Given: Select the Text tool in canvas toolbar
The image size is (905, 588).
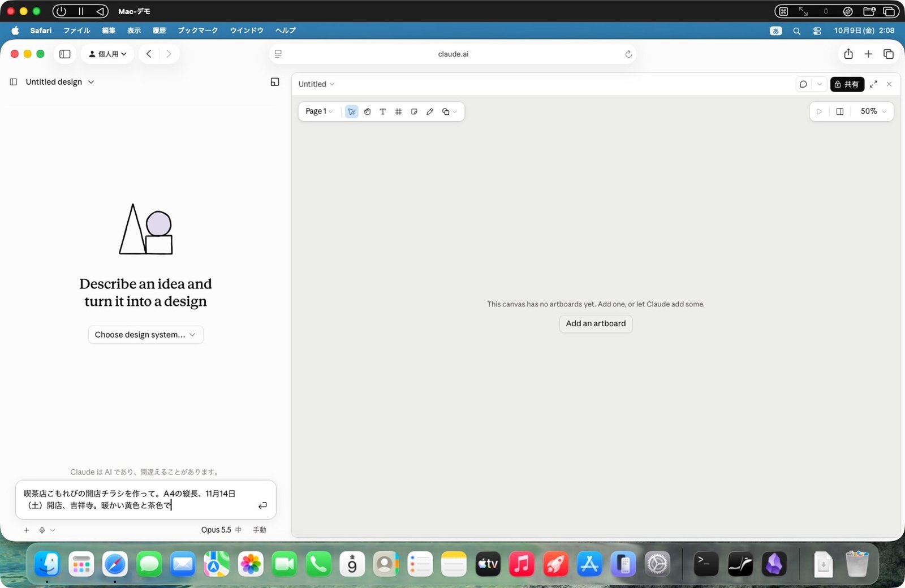Looking at the screenshot, I should pyautogui.click(x=383, y=111).
